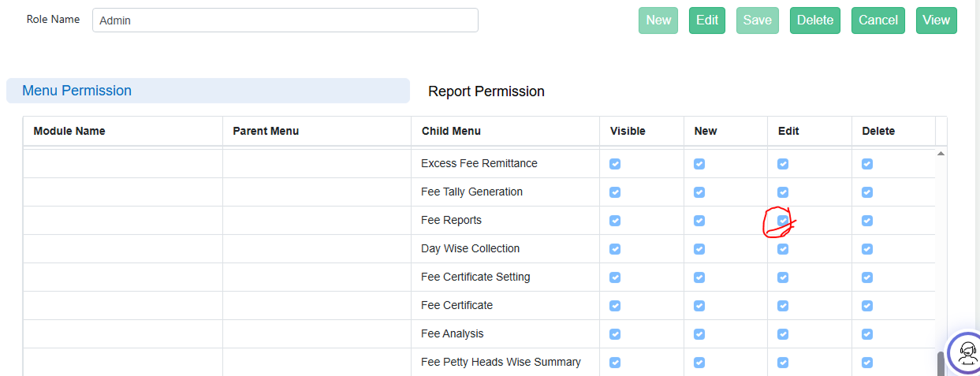Click the View button

tap(937, 20)
